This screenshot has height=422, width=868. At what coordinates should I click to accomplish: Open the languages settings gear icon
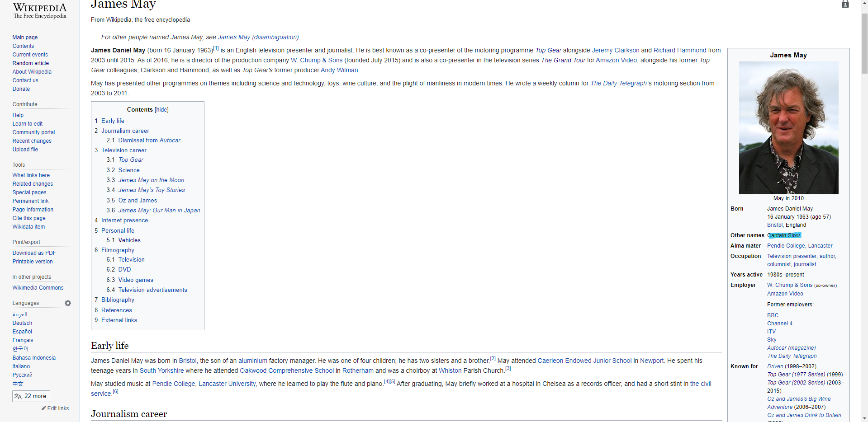pos(68,303)
